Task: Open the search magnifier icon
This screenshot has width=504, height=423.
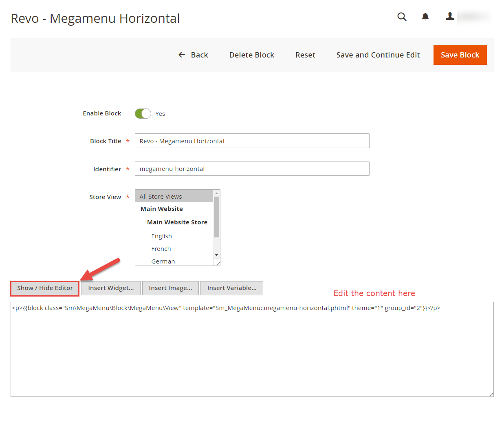Action: tap(402, 17)
